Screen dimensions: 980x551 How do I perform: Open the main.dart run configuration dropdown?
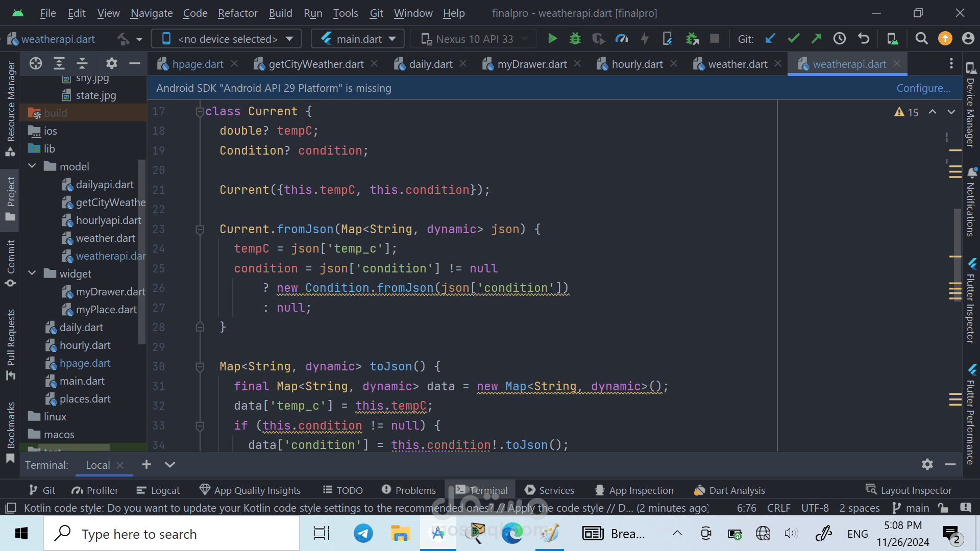tap(358, 39)
